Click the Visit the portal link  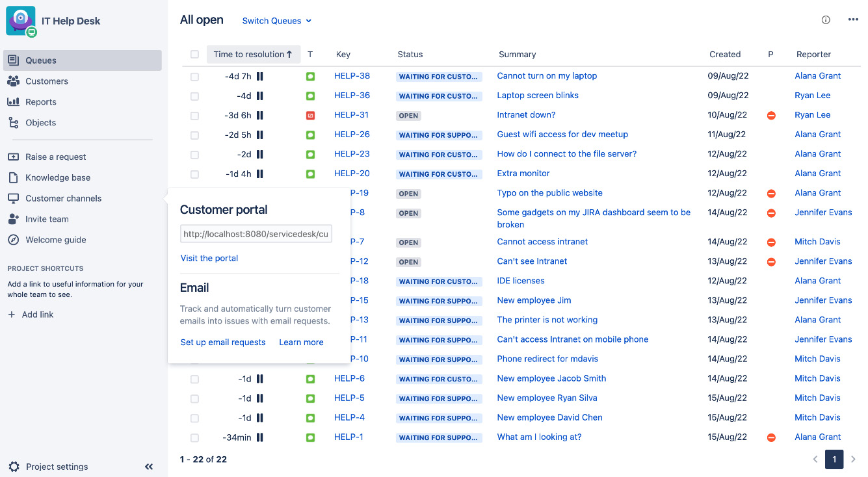(x=209, y=258)
